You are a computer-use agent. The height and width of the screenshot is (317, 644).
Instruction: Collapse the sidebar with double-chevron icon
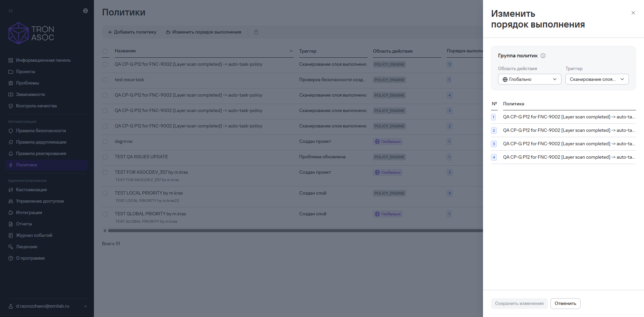pyautogui.click(x=11, y=11)
